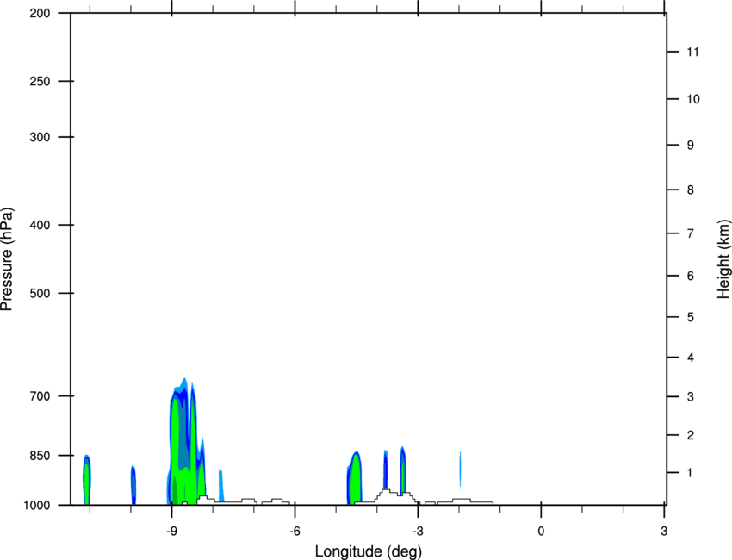This screenshot has width=732, height=560.
Task: Click the -9 longitude tick label
Action: coord(171,532)
